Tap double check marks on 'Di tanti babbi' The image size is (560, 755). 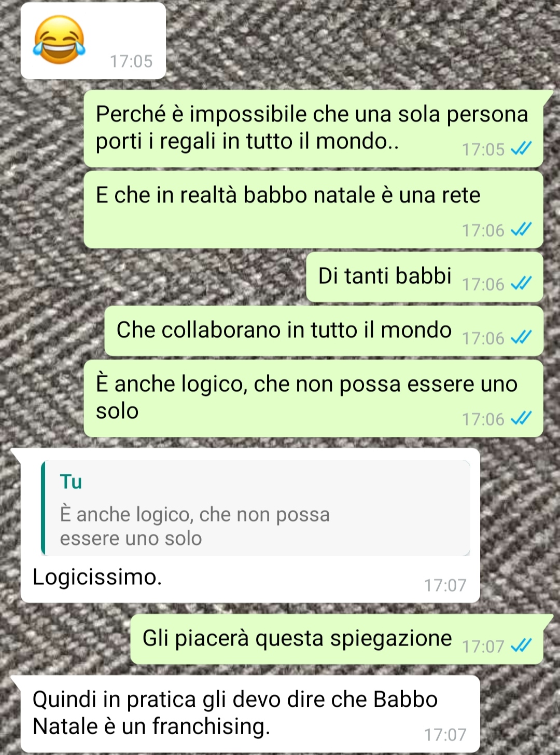coord(521,284)
